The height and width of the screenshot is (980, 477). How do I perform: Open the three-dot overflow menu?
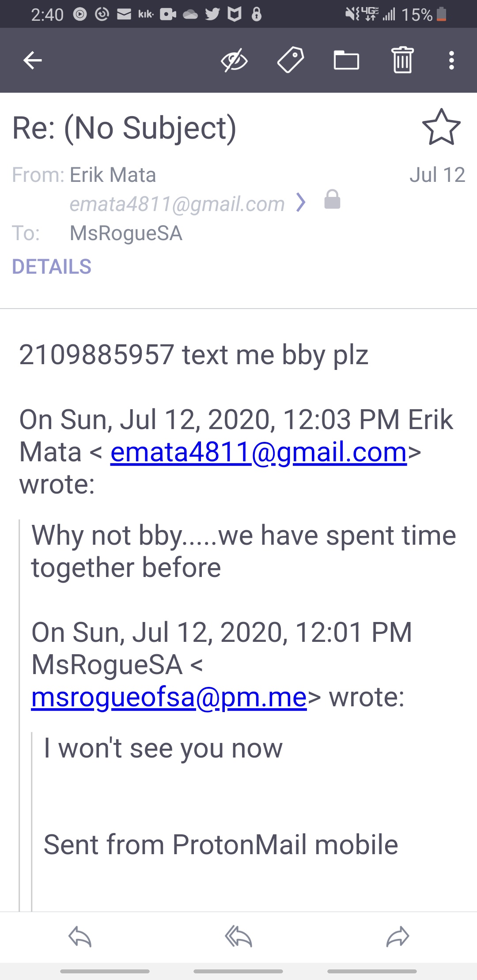pyautogui.click(x=451, y=60)
